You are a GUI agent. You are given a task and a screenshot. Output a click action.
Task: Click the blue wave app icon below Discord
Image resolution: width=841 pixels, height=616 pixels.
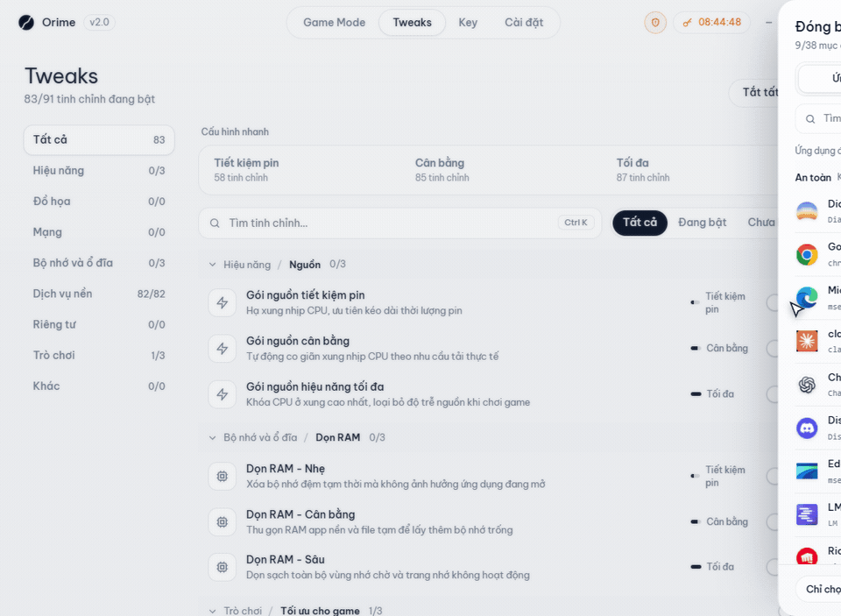pos(807,471)
